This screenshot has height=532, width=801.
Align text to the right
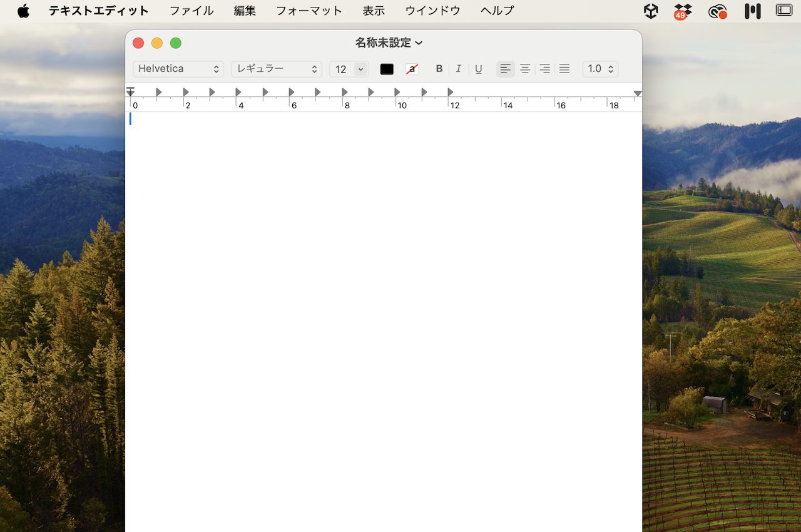[545, 69]
